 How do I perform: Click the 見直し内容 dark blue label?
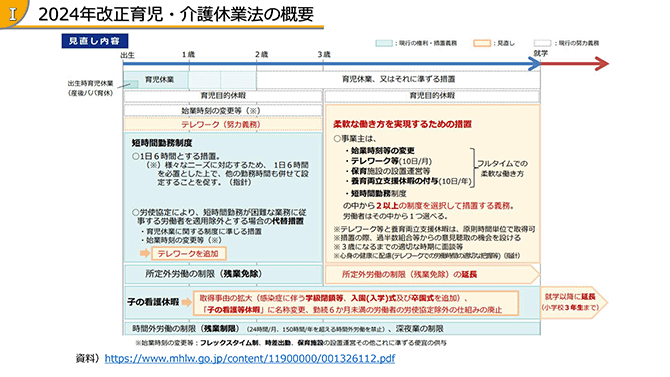(x=94, y=41)
